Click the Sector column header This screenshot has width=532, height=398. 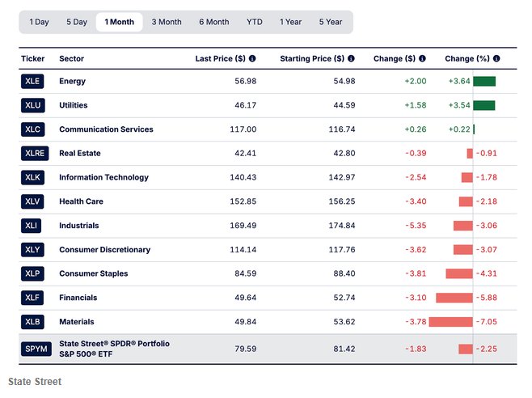point(71,58)
